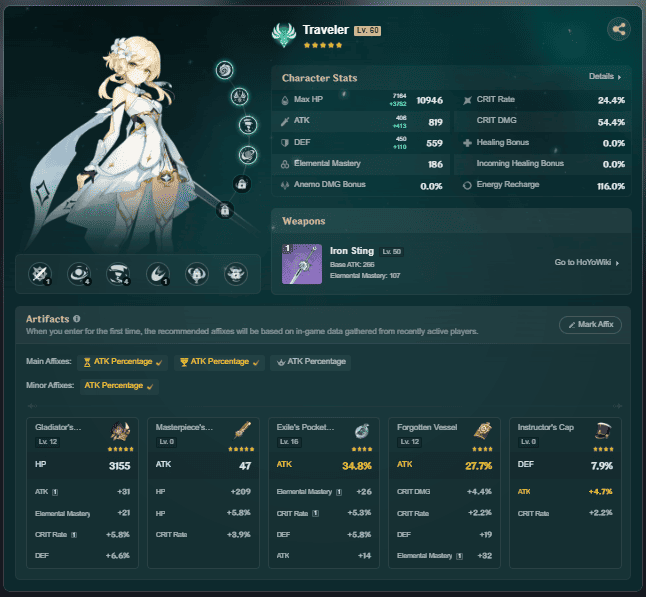
Task: Click the Gladiator's HP 3155 main stat
Action: (82, 466)
